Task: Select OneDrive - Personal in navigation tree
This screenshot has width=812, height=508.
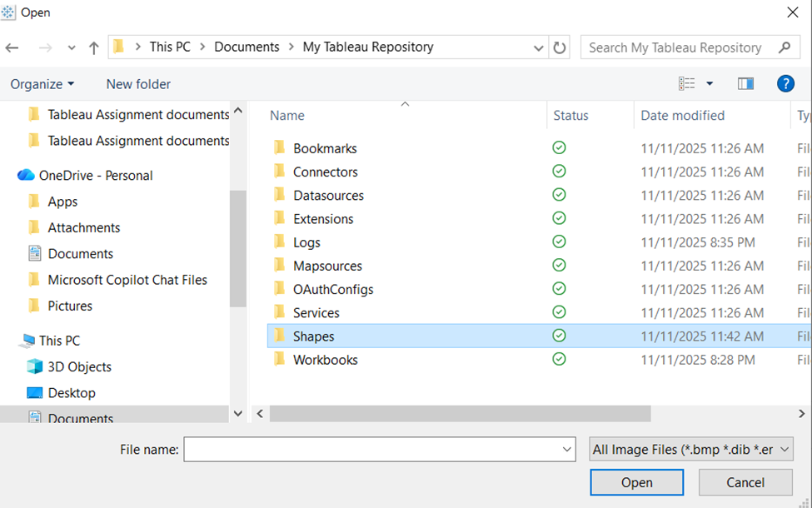Action: pyautogui.click(x=95, y=176)
